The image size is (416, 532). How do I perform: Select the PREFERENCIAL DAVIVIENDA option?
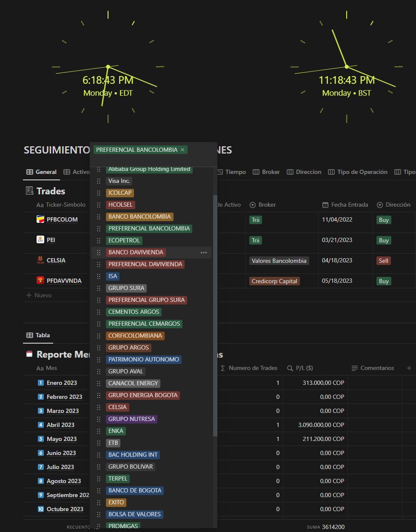(x=145, y=264)
